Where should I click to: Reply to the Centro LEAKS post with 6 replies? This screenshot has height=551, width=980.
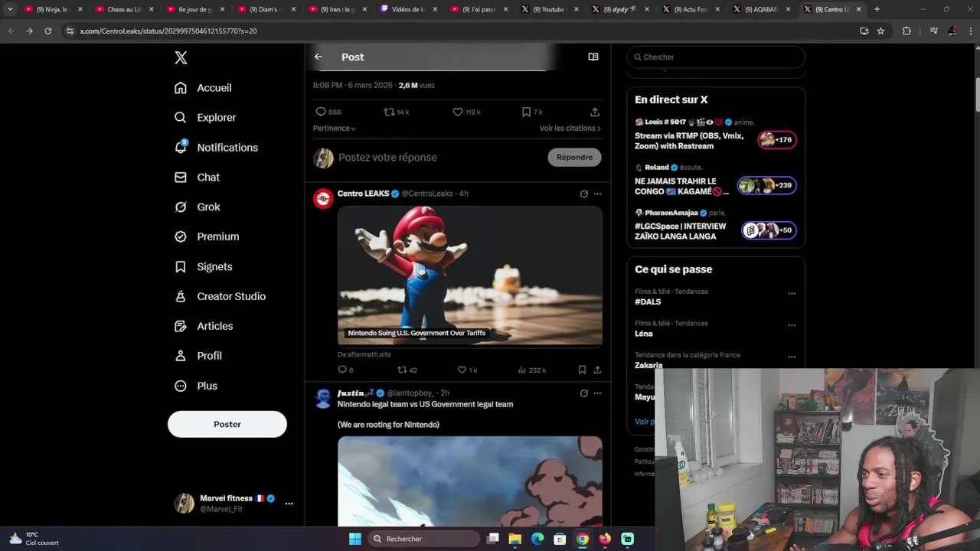pos(345,370)
